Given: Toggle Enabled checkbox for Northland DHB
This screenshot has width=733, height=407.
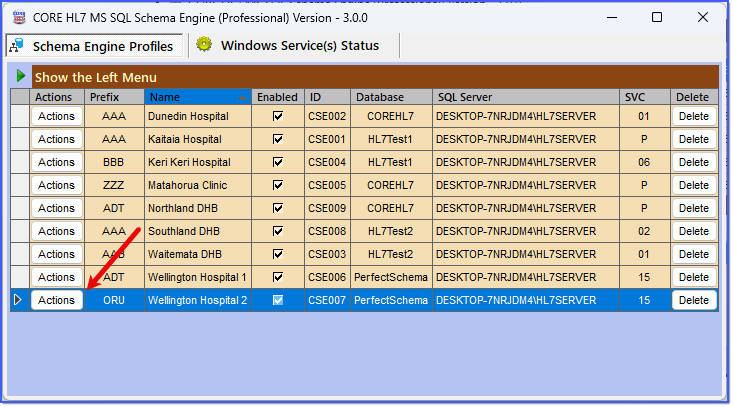Looking at the screenshot, I should coord(278,208).
